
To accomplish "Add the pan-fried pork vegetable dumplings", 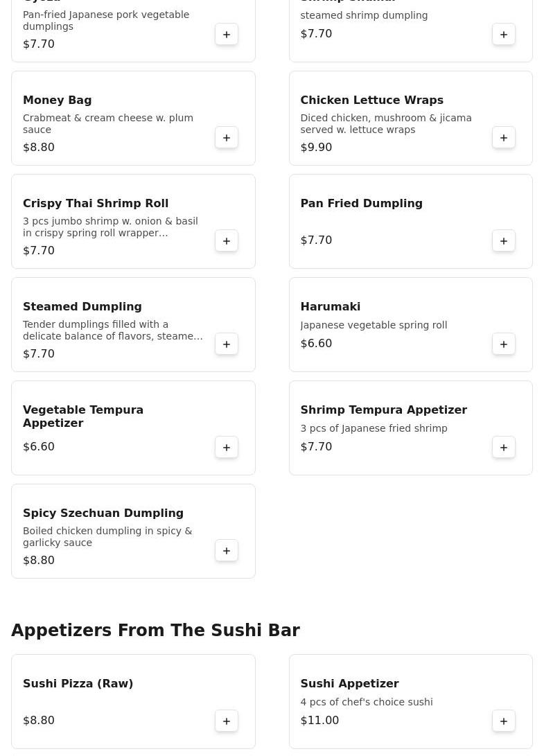I will point(226,35).
